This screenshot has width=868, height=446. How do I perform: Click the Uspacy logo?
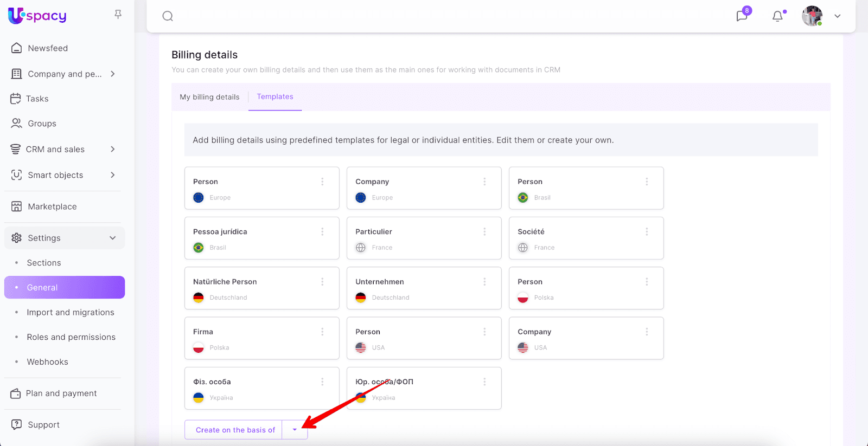(x=37, y=16)
